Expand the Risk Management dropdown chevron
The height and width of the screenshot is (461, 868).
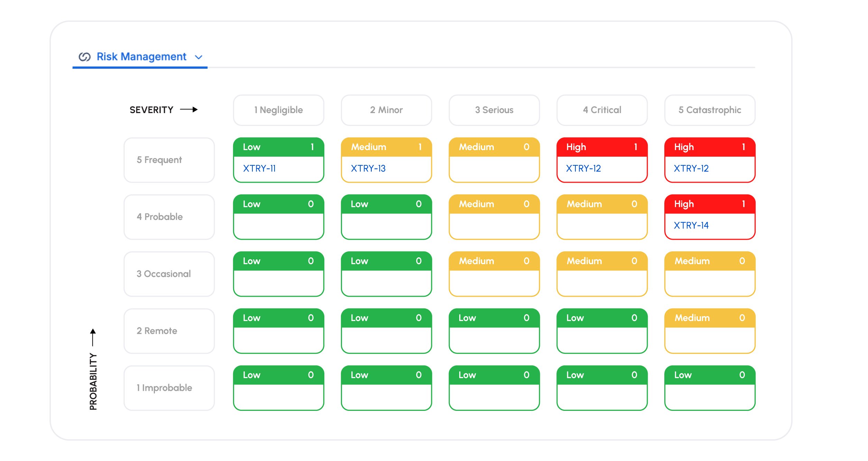pos(198,57)
